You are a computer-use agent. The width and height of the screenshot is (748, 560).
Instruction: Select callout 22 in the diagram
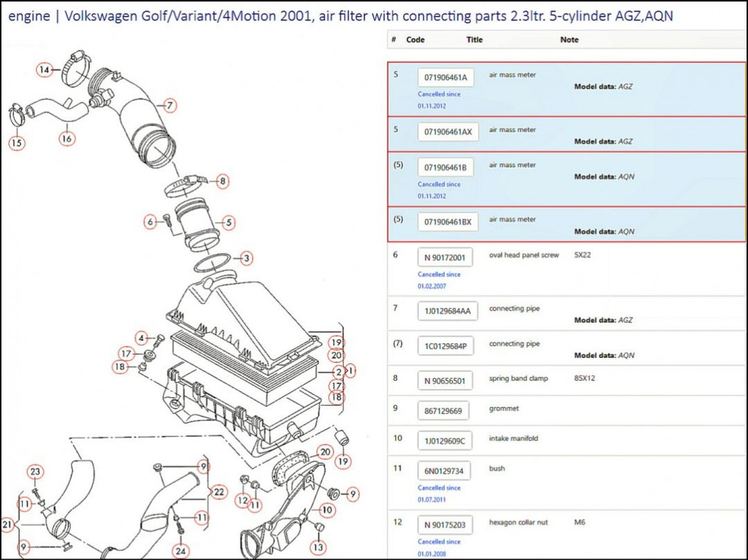click(x=219, y=492)
